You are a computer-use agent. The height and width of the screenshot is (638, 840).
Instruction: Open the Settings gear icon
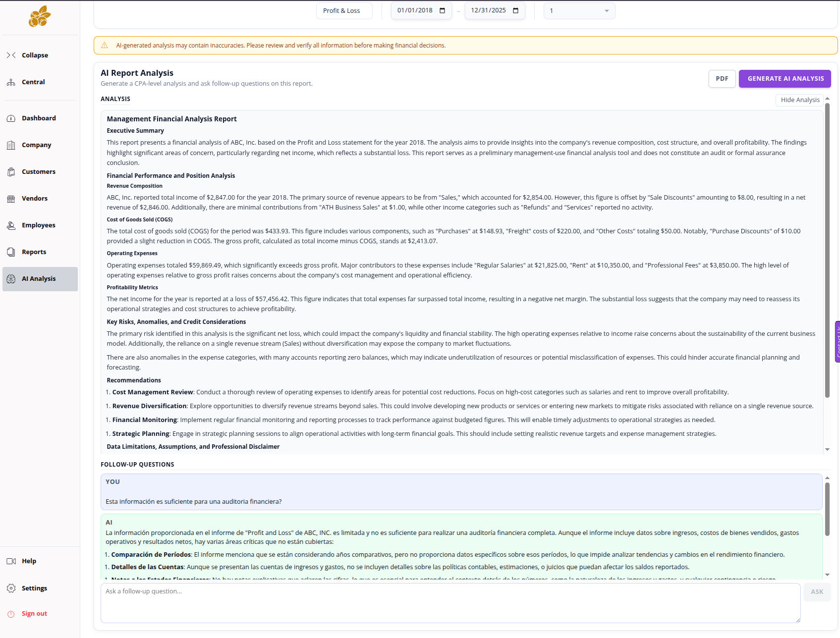[11, 588]
